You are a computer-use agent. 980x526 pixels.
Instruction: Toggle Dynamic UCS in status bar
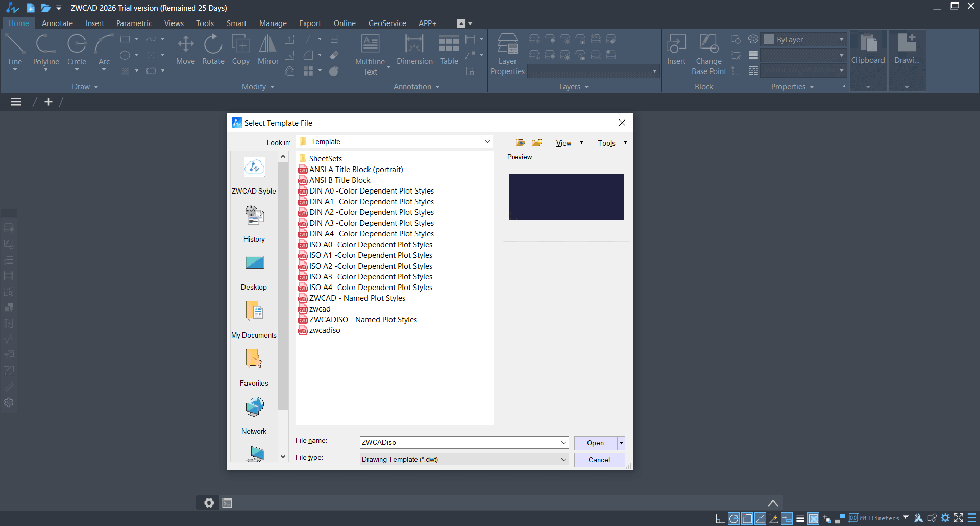coord(773,518)
